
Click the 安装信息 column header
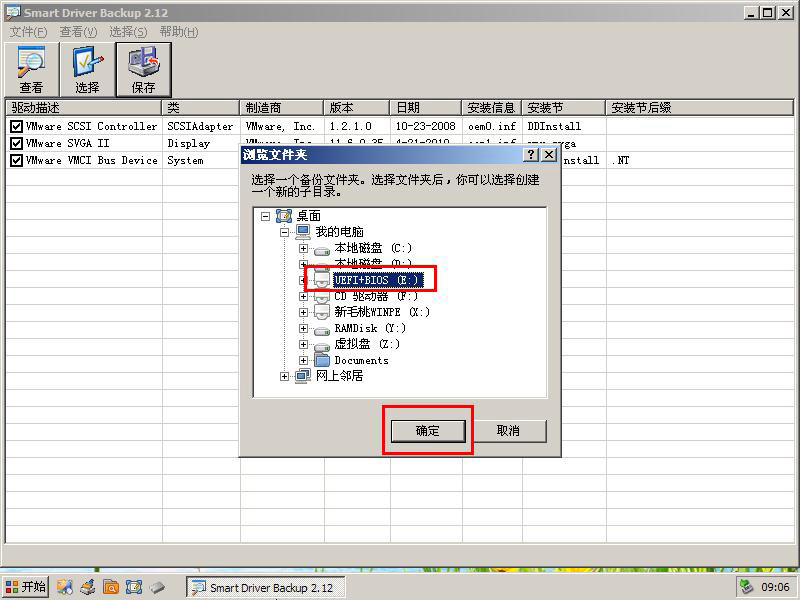click(492, 108)
